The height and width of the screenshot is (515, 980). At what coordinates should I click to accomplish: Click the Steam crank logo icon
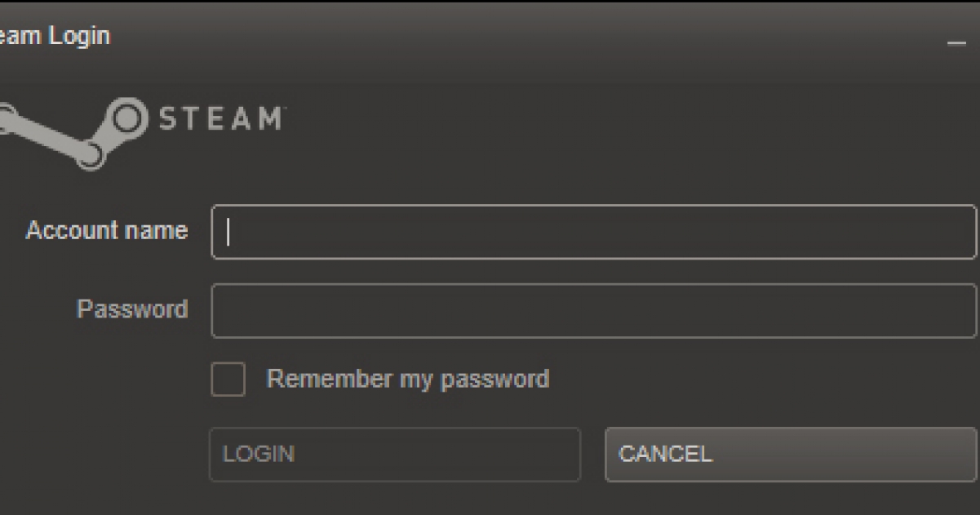click(x=73, y=133)
